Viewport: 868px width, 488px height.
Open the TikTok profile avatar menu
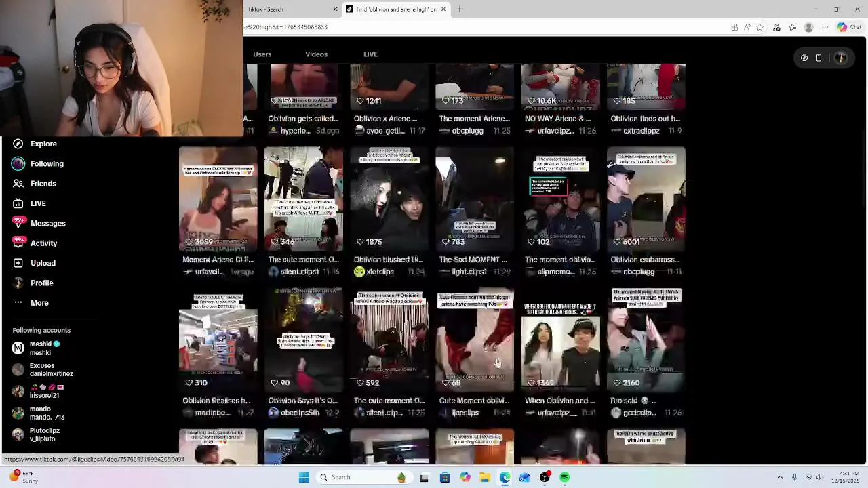tap(841, 58)
